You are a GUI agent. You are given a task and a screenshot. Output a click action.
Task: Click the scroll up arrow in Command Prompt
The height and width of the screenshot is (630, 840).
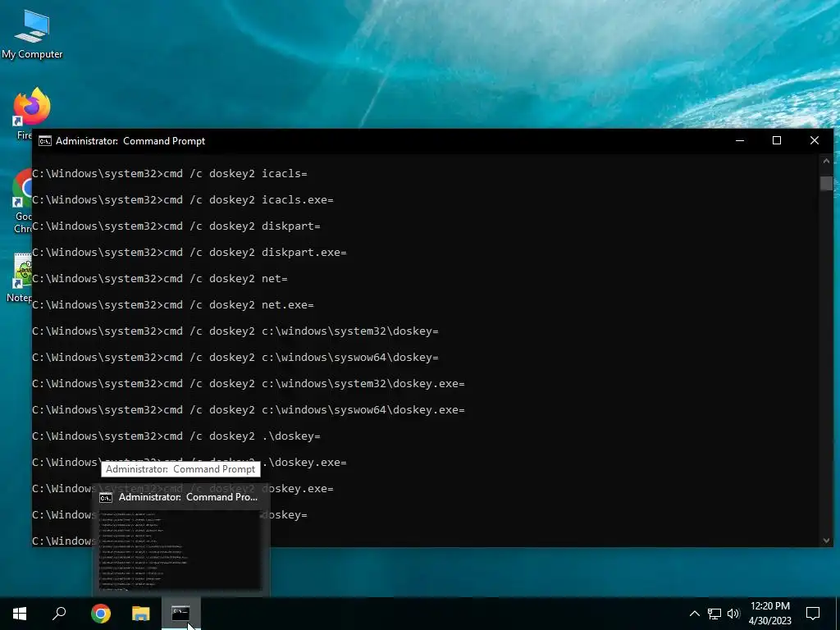(826, 161)
